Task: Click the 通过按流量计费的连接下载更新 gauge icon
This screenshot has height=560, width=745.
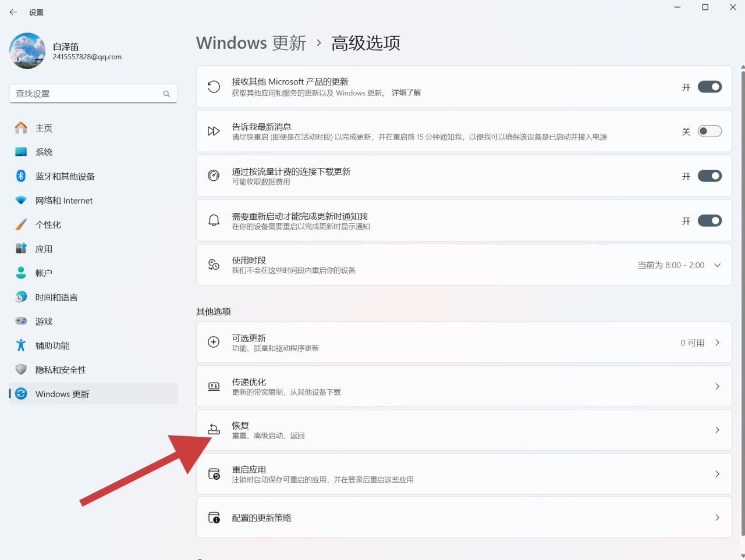Action: click(x=214, y=176)
